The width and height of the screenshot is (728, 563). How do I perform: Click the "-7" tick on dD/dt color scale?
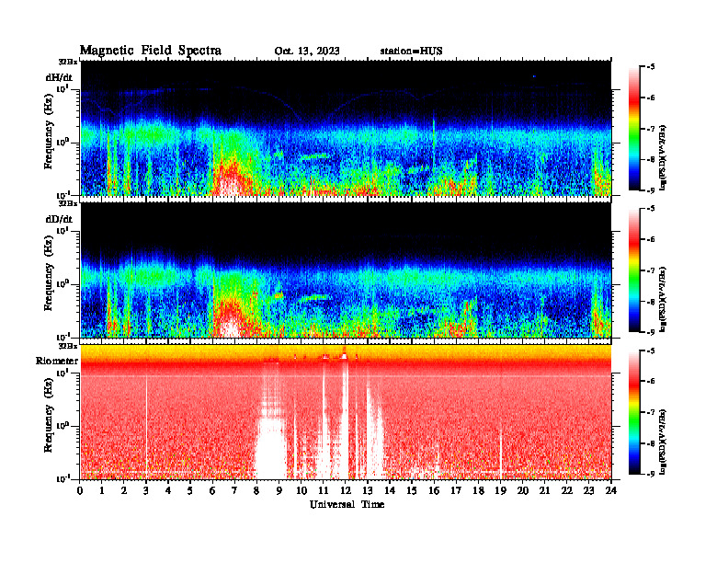coord(651,270)
